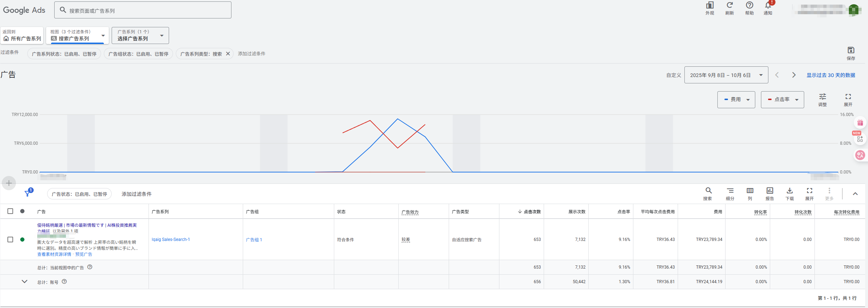
Task: Open the 帮助 help icon
Action: [x=749, y=6]
